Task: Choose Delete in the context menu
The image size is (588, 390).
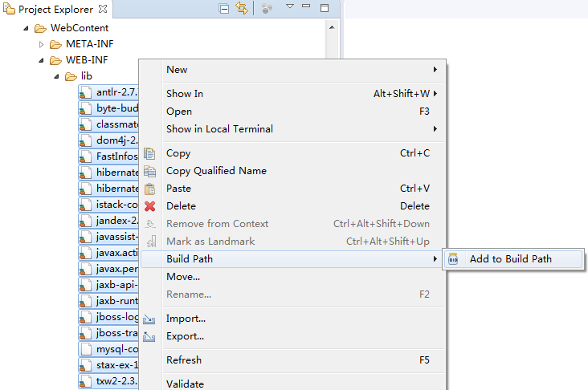Action: point(292,206)
